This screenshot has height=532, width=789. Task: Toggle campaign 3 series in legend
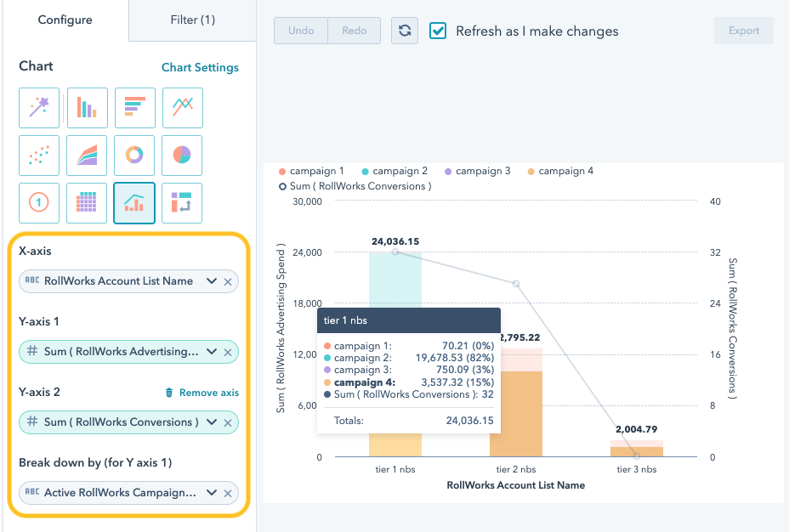[x=478, y=171]
